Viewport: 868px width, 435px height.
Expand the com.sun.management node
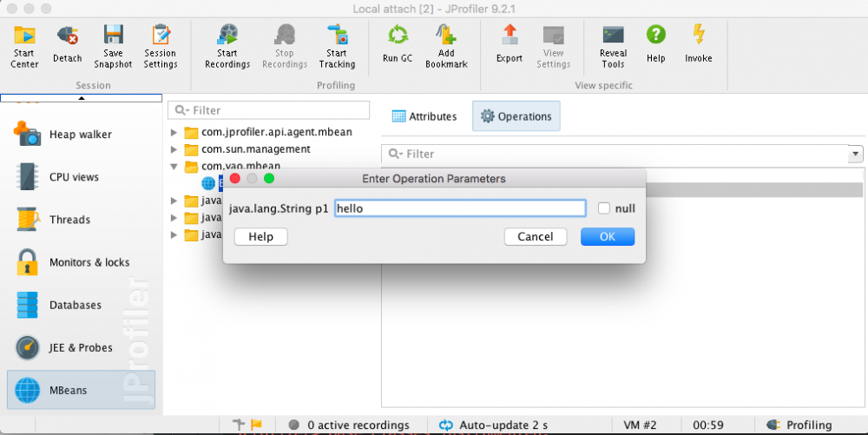(174, 149)
